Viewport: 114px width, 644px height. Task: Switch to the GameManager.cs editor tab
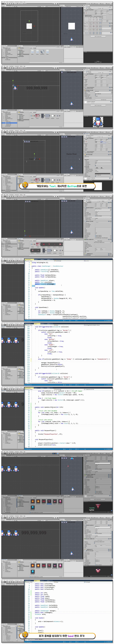pyautogui.click(x=28, y=260)
